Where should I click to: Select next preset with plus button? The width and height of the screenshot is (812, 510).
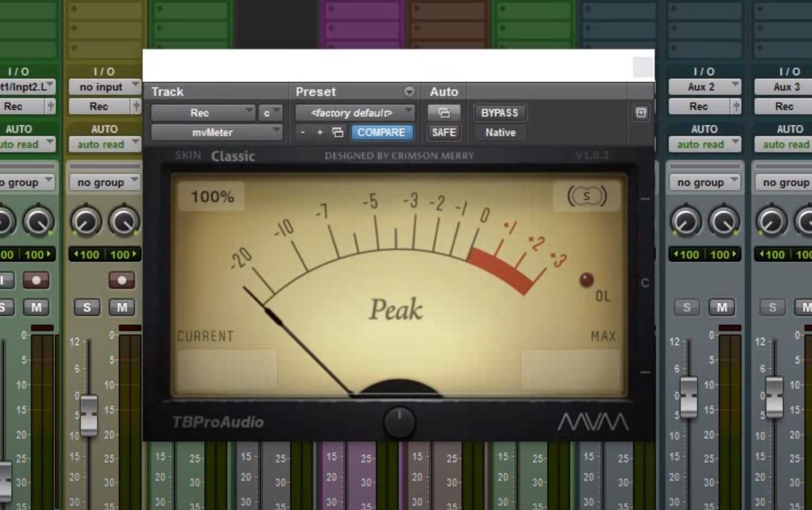click(x=320, y=132)
